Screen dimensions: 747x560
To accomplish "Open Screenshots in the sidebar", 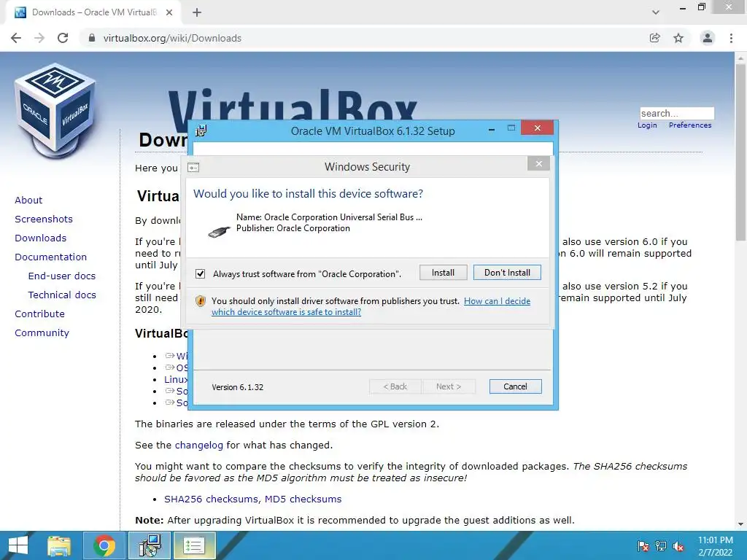I will coord(44,219).
